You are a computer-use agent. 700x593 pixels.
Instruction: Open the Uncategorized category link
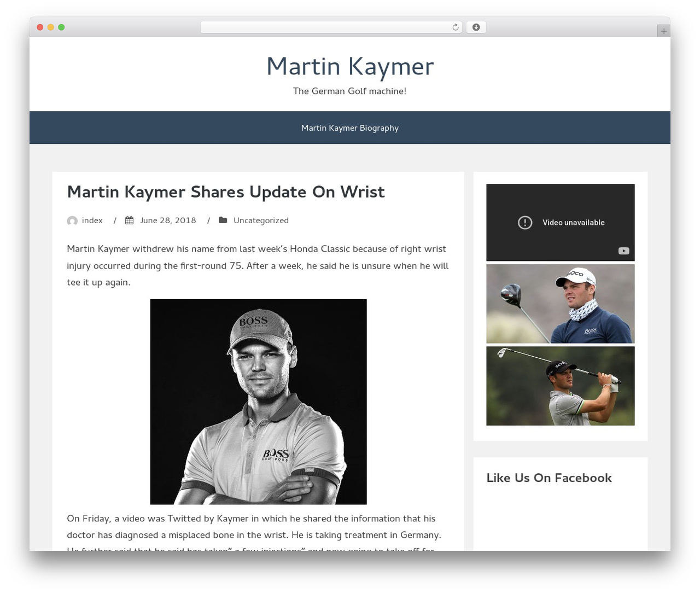click(x=261, y=220)
